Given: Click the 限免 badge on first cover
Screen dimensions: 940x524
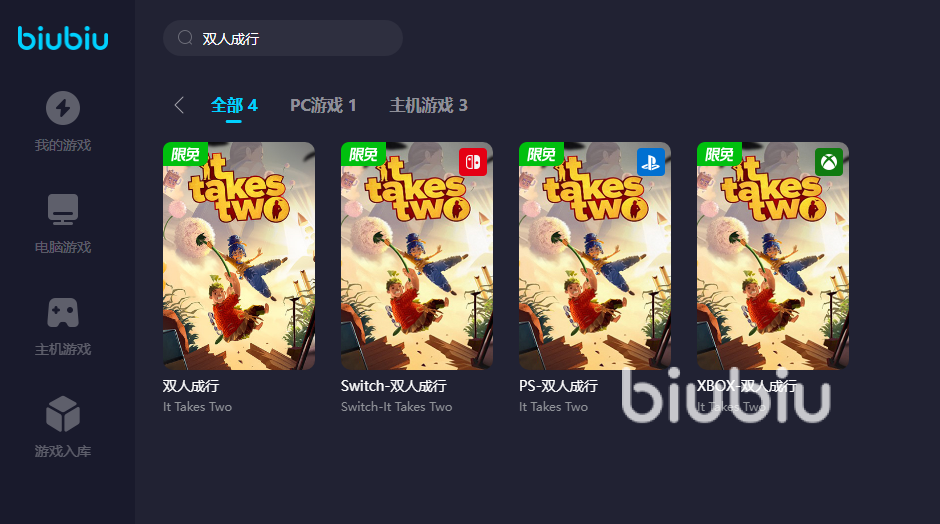Looking at the screenshot, I should tap(185, 154).
